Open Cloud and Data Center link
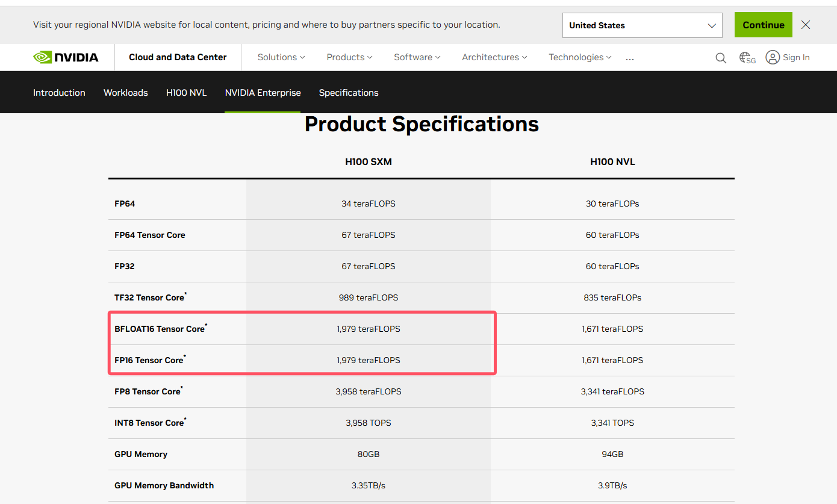The image size is (837, 504). coord(178,57)
